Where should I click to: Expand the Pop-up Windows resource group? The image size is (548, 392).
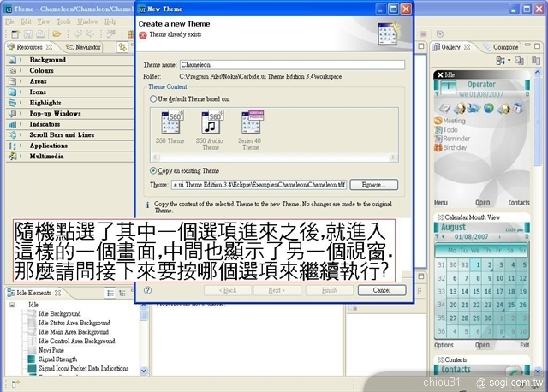click(x=21, y=114)
